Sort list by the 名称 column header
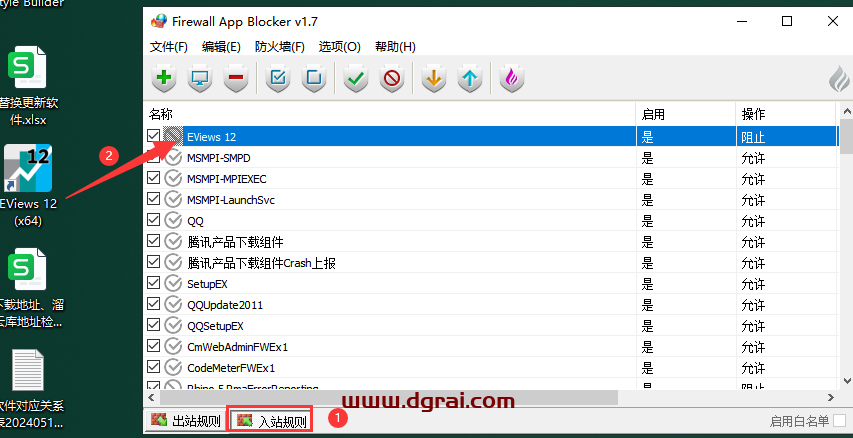This screenshot has height=438, width=853. point(390,114)
